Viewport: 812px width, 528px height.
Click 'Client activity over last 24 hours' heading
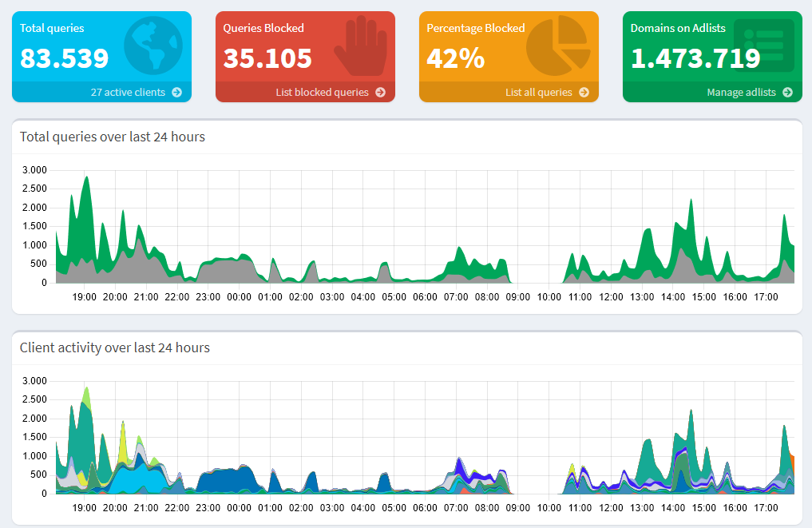click(x=114, y=347)
